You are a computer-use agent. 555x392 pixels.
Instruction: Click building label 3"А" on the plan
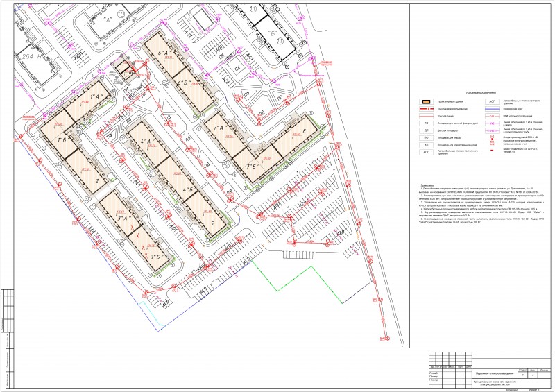coord(125,218)
